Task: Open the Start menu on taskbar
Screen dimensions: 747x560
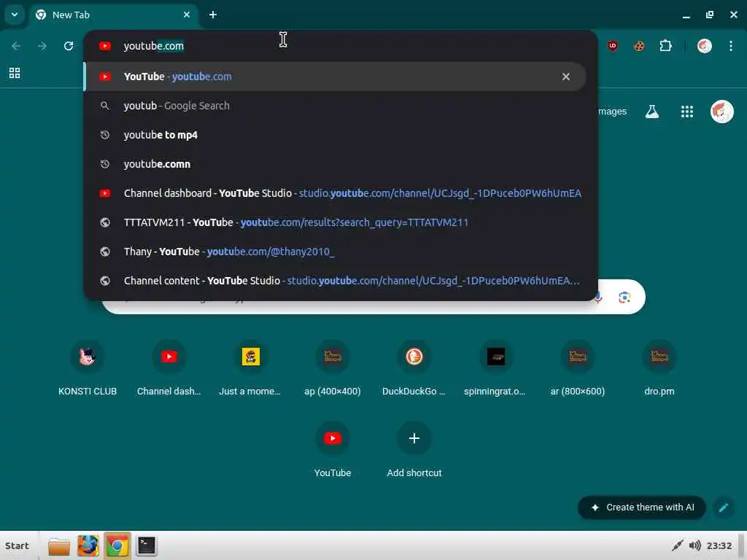Action: tap(18, 545)
